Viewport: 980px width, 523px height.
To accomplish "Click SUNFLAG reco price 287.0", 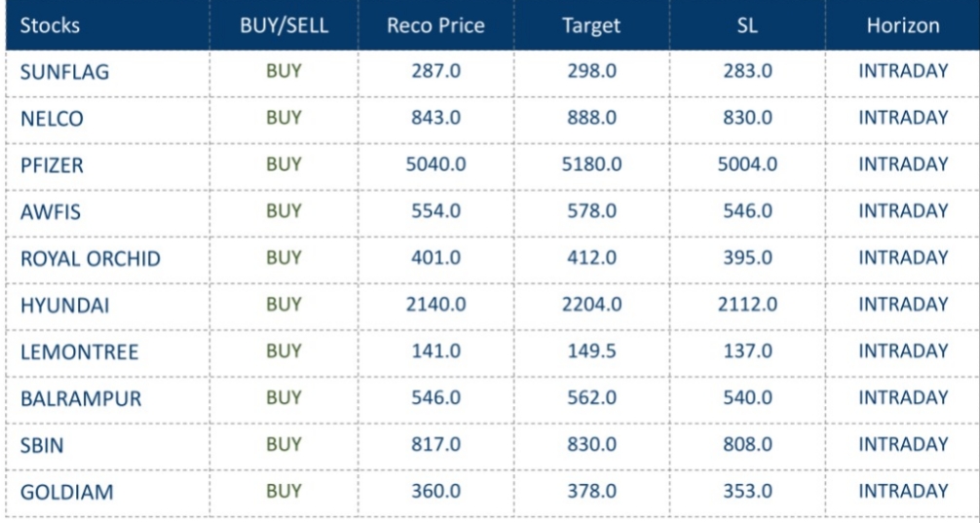I will [435, 71].
